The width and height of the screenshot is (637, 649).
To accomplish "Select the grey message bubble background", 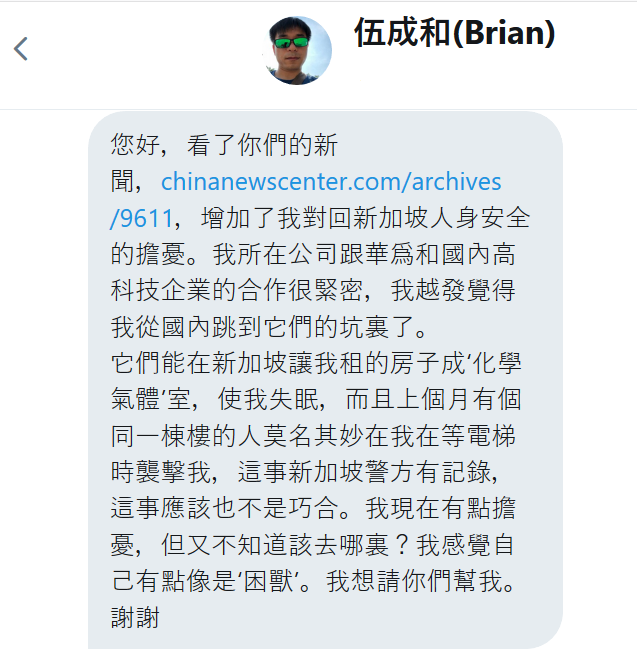I will pyautogui.click(x=325, y=380).
